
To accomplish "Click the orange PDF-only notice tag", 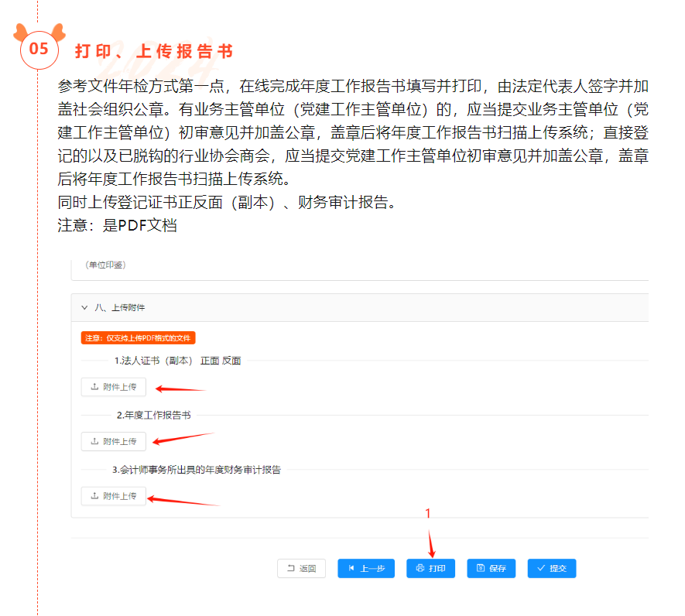I will [x=138, y=338].
